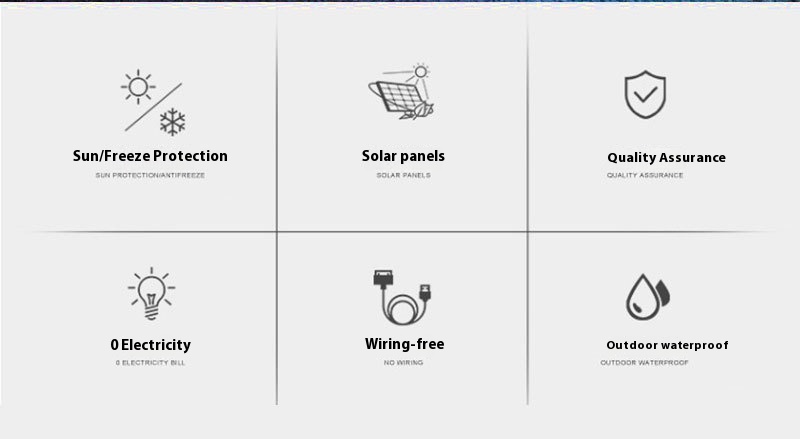Click the USB cable icon

403,298
